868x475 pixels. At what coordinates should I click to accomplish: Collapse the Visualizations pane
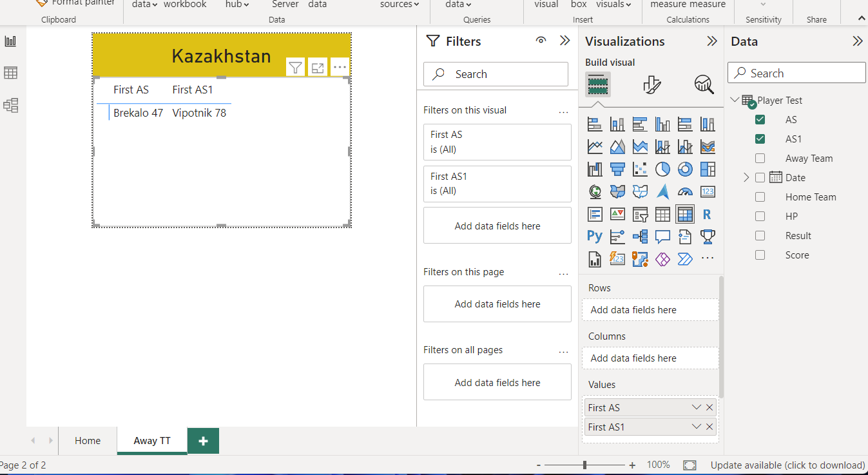pyautogui.click(x=712, y=41)
